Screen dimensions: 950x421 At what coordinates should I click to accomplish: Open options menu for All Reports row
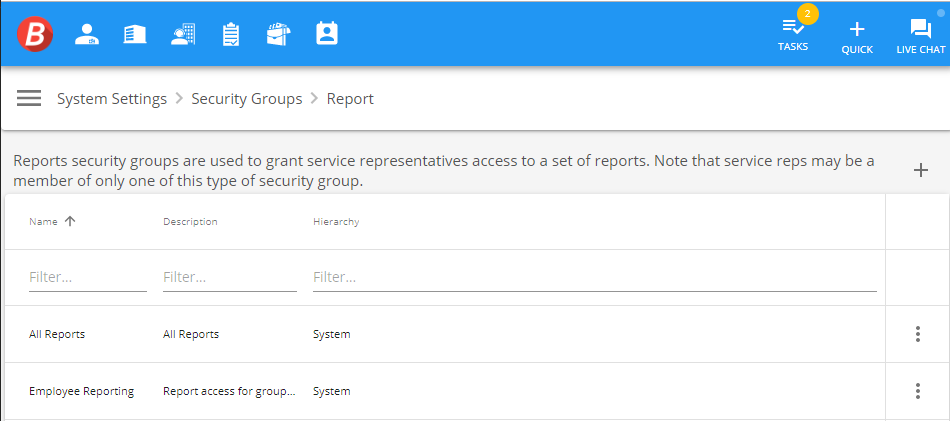point(918,334)
